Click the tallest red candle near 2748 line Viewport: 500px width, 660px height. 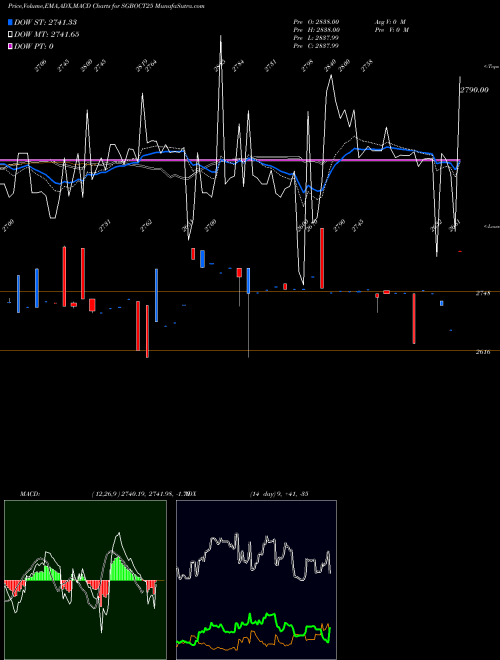click(322, 258)
